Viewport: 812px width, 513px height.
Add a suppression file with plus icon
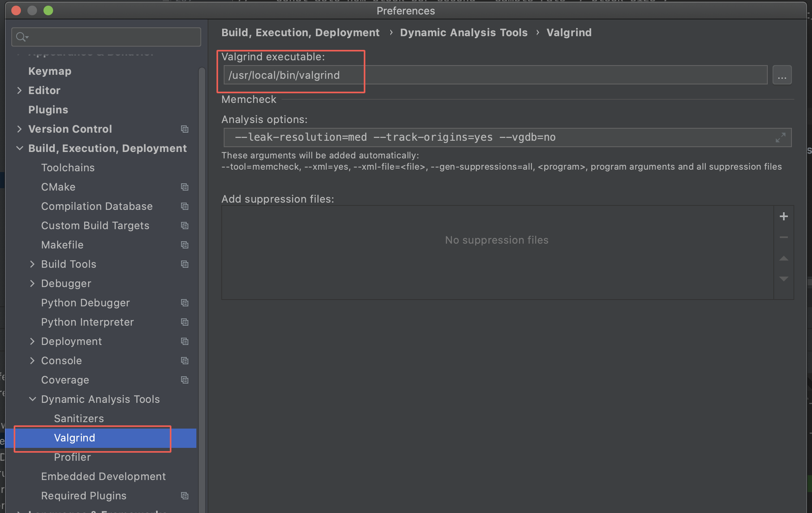(783, 216)
